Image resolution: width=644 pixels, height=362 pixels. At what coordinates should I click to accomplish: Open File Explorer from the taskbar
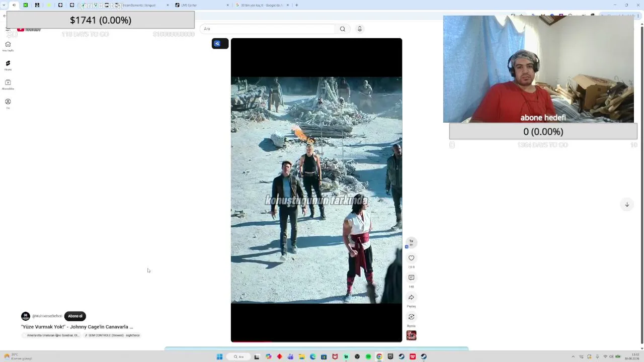(302, 356)
